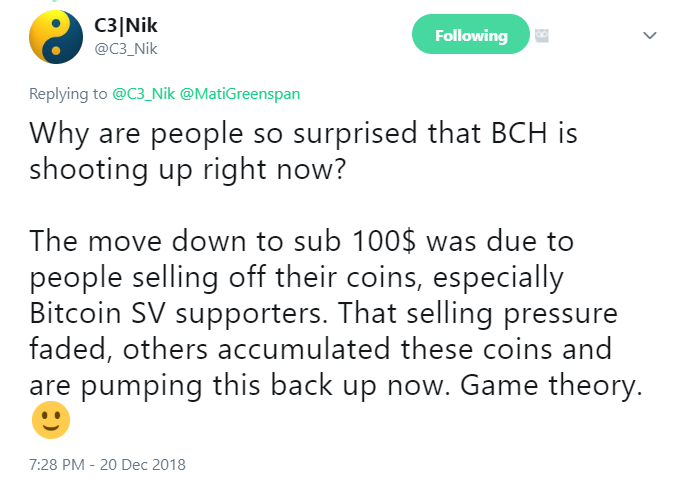This screenshot has width=693, height=484.
Task: Open @C3_Nik link in Replying to line
Action: pos(141,93)
